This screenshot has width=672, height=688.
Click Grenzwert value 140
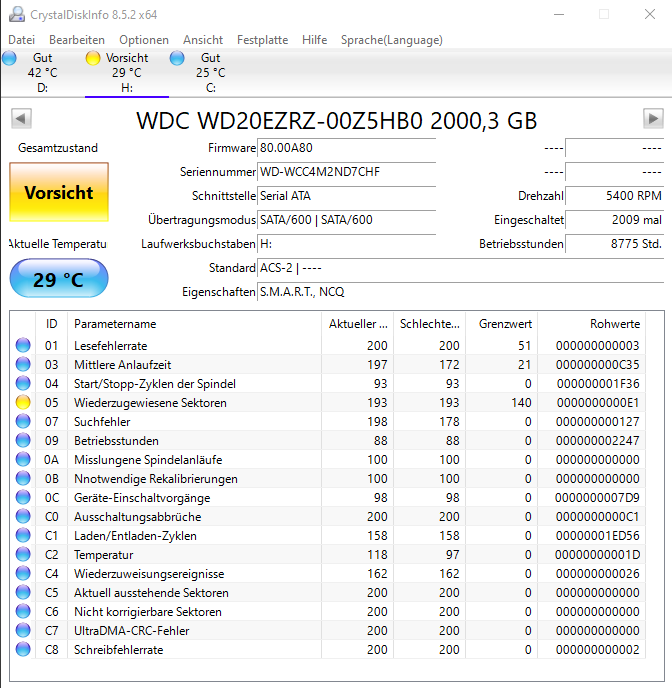point(521,402)
